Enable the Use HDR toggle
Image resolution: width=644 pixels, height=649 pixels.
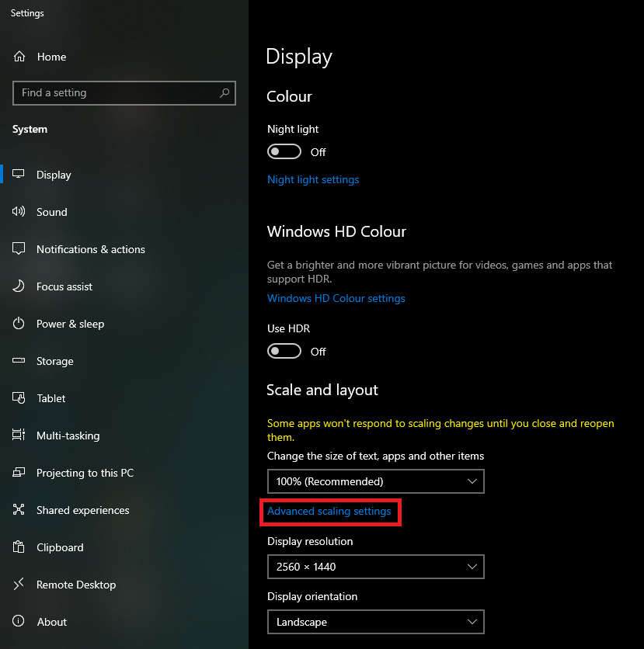pos(284,351)
